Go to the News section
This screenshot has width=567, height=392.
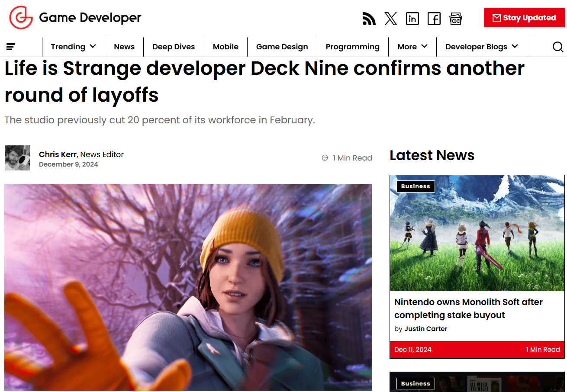coord(124,47)
